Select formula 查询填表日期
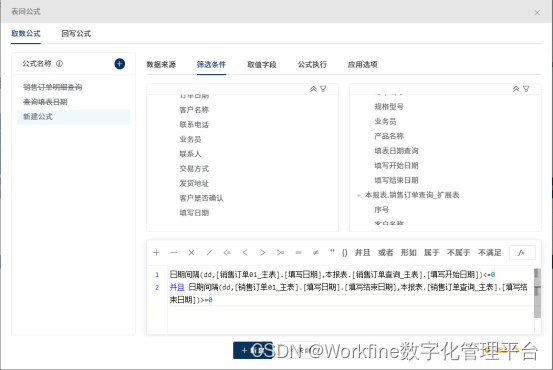Viewport: 553px width, 370px height. [x=45, y=102]
